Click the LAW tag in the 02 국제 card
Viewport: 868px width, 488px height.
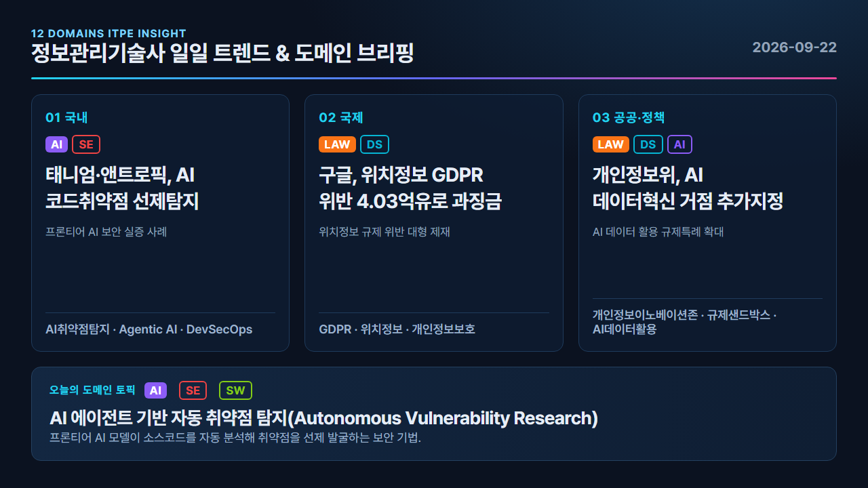click(x=337, y=144)
